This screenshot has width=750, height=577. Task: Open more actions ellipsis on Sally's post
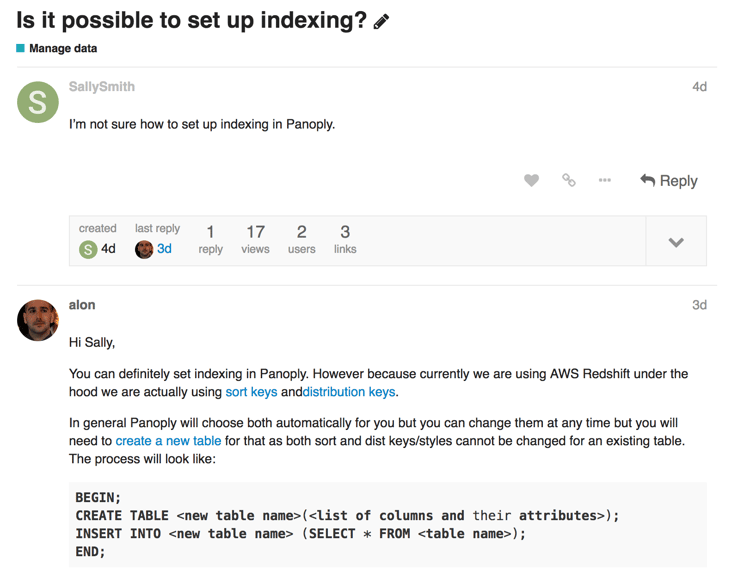[x=605, y=180]
